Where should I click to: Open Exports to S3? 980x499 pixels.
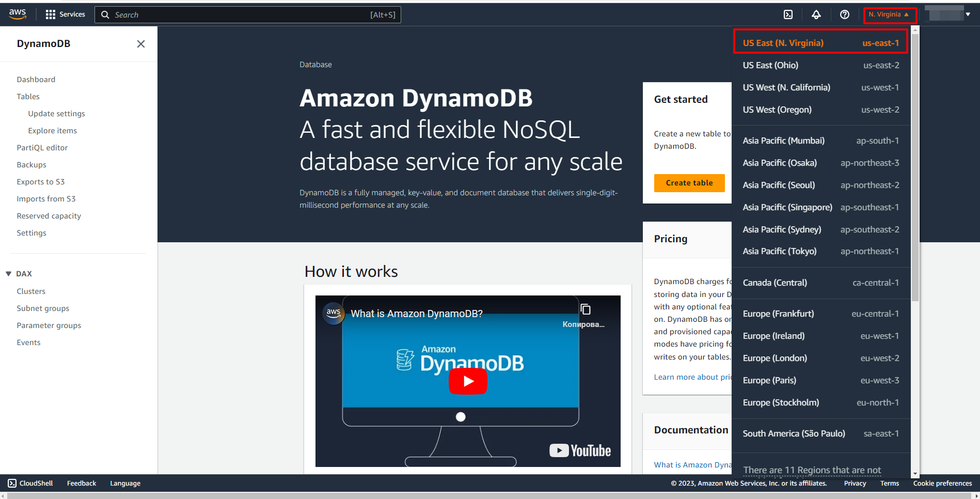click(x=41, y=182)
